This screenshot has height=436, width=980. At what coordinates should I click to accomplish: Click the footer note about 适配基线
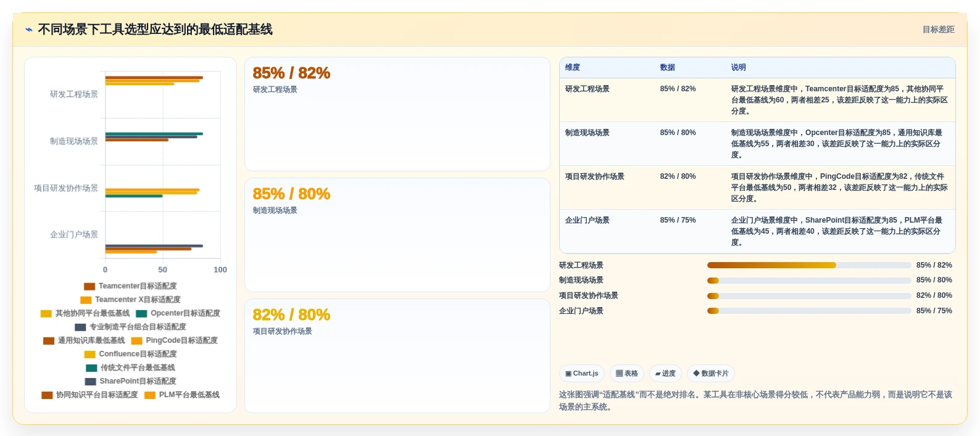(x=755, y=401)
